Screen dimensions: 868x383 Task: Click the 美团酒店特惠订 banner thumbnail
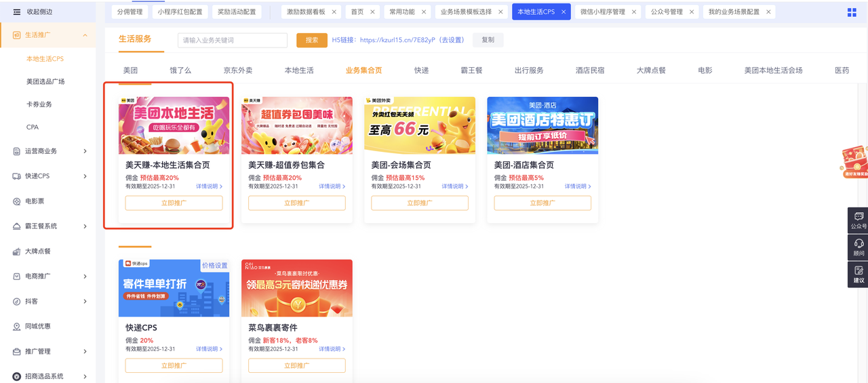click(x=542, y=125)
